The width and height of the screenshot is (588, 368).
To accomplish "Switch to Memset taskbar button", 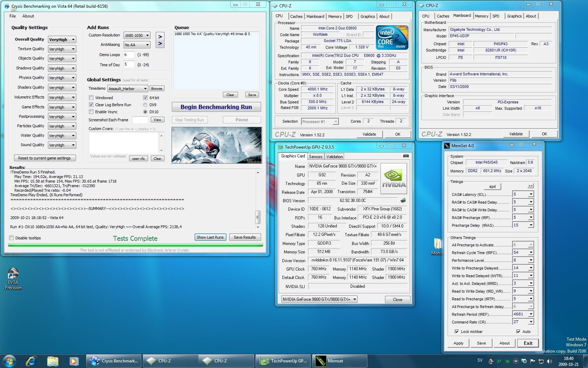I will click(340, 361).
